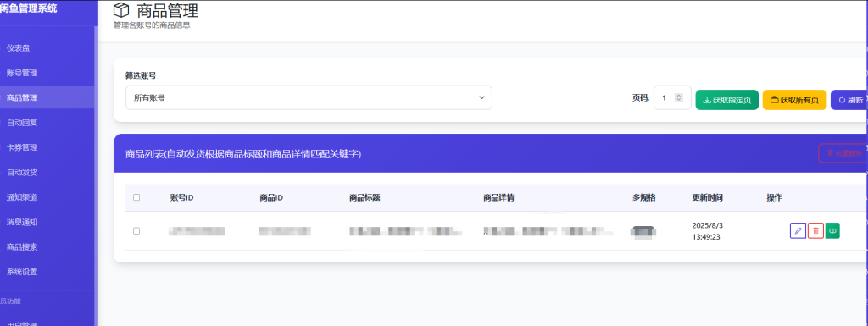Open 自动发货 in the sidebar

pos(21,173)
